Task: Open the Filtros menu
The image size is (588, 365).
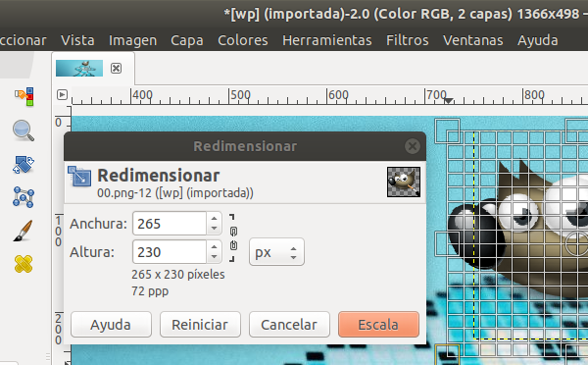Action: 408,40
